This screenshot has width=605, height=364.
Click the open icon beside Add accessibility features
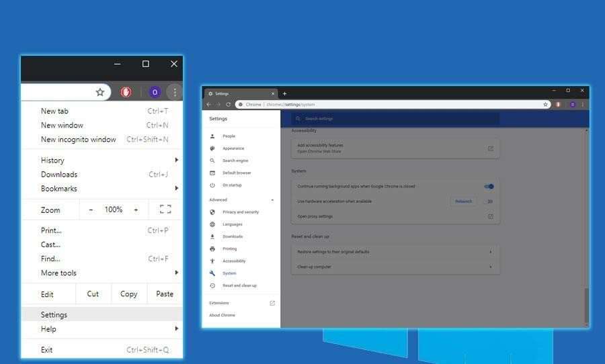(490, 148)
